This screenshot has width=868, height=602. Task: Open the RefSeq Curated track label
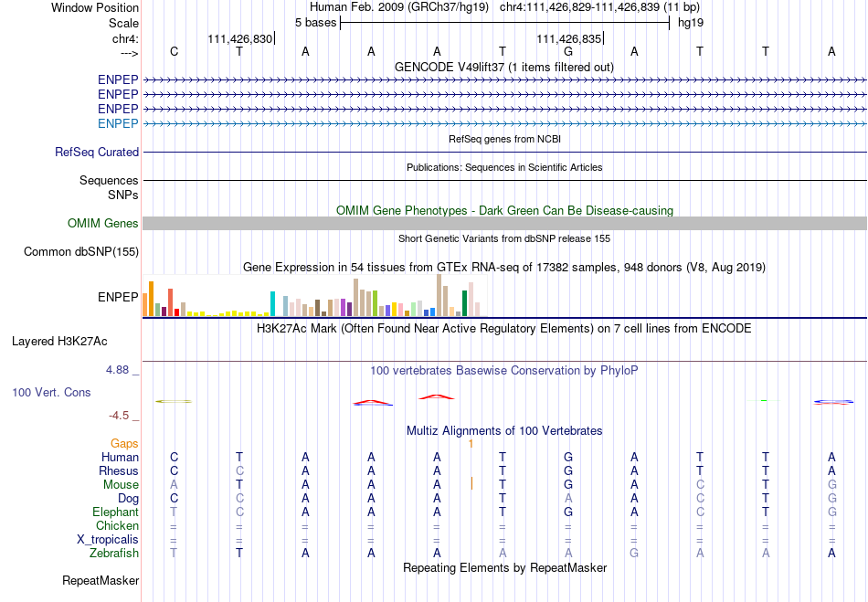(x=97, y=153)
